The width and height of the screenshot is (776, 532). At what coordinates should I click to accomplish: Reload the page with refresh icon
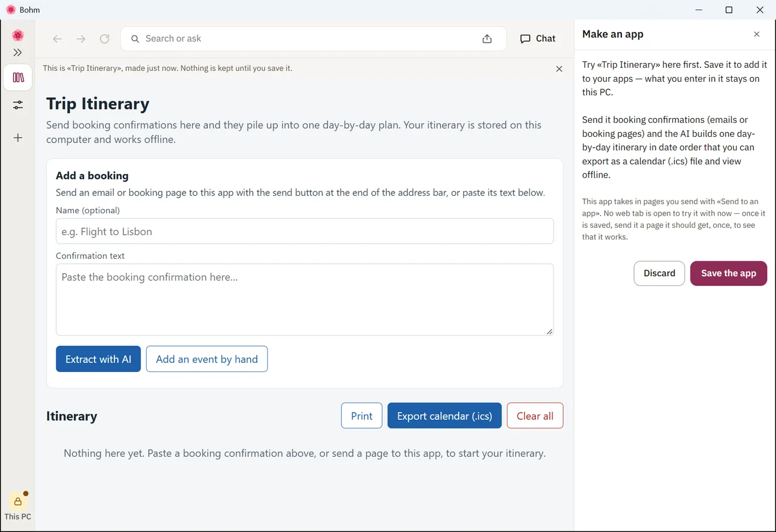104,39
